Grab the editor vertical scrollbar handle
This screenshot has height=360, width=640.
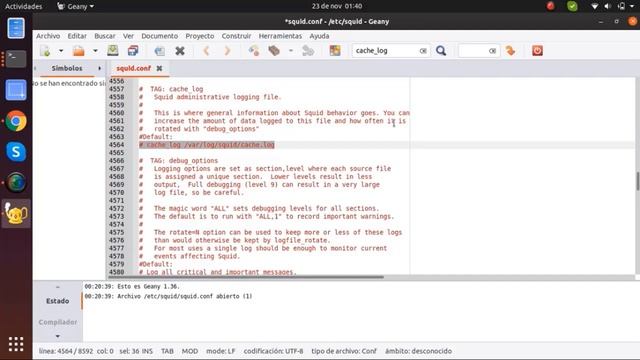[x=637, y=181]
